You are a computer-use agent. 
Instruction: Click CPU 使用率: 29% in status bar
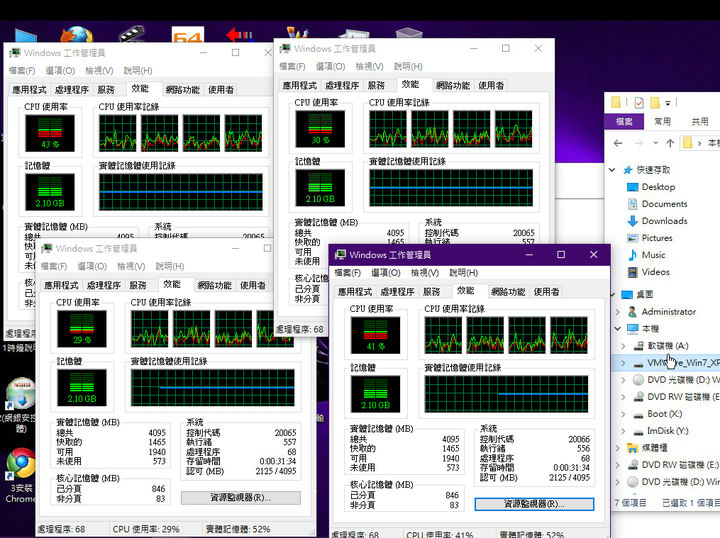(x=146, y=529)
